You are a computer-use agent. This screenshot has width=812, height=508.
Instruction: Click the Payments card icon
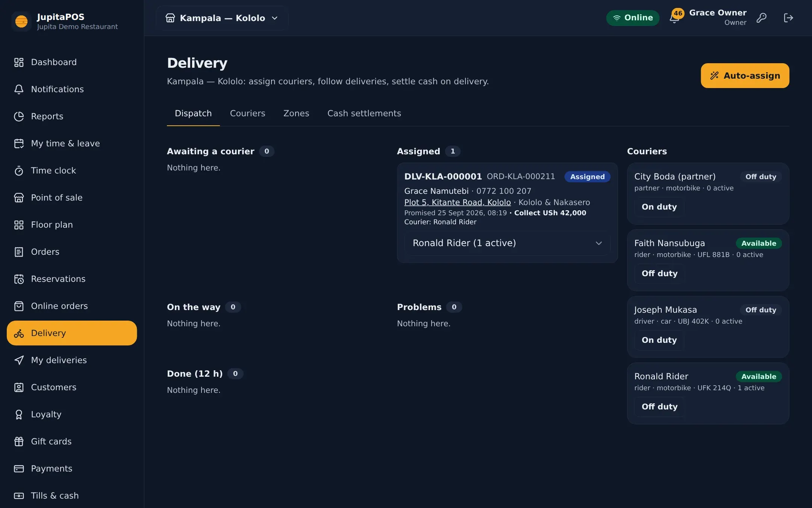pos(19,468)
